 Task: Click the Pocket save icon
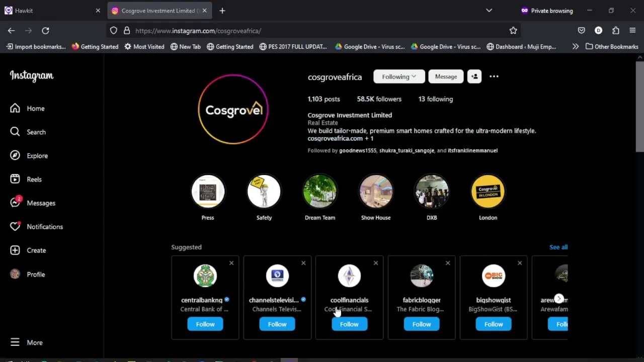[x=582, y=31]
